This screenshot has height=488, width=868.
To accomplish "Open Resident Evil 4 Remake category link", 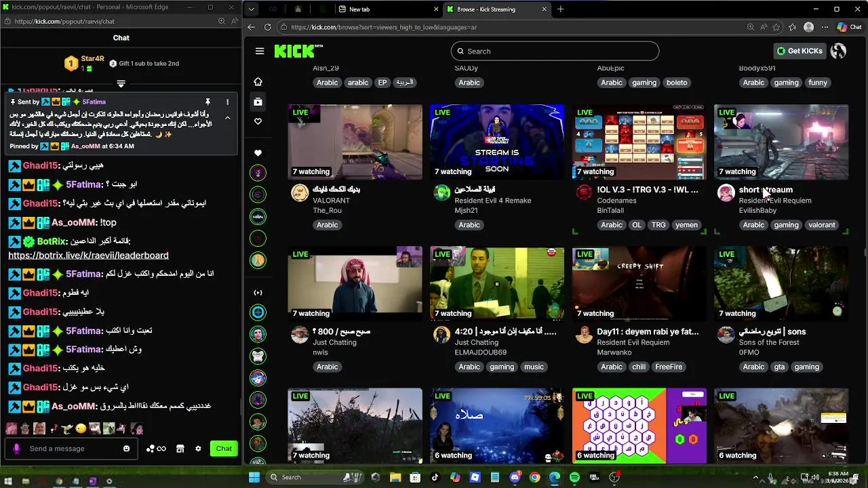I will point(493,201).
